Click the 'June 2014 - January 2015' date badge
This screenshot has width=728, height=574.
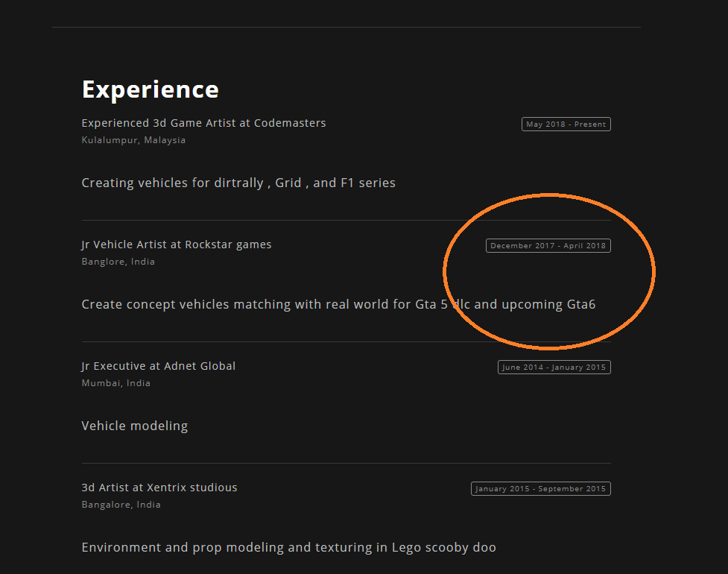tap(554, 367)
